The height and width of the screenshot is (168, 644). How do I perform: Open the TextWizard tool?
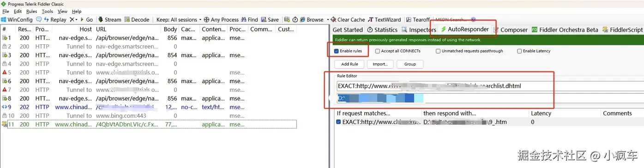pos(384,20)
